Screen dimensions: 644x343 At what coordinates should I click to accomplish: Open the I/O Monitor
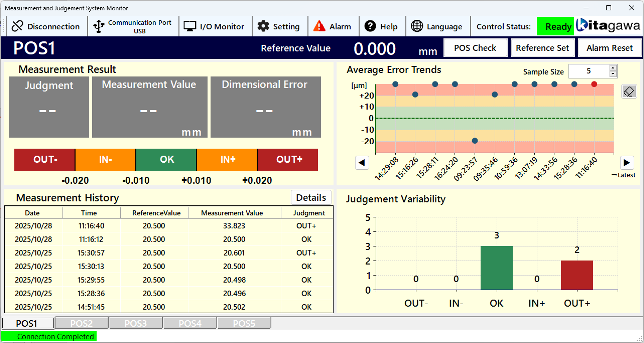click(214, 26)
